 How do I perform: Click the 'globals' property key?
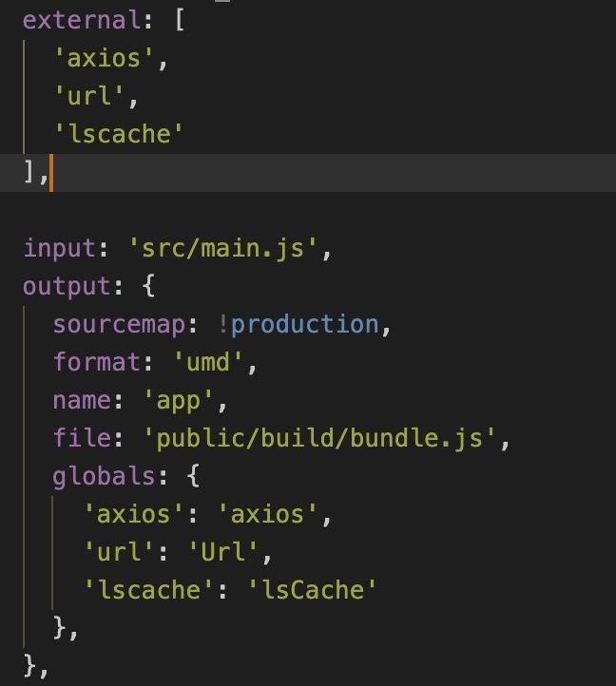point(104,476)
